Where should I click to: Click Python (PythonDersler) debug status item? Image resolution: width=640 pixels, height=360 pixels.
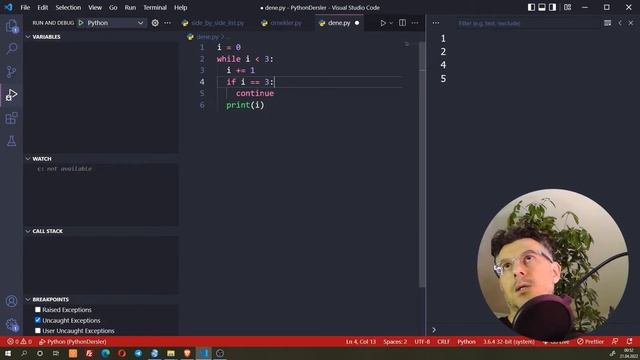pyautogui.click(x=73, y=342)
